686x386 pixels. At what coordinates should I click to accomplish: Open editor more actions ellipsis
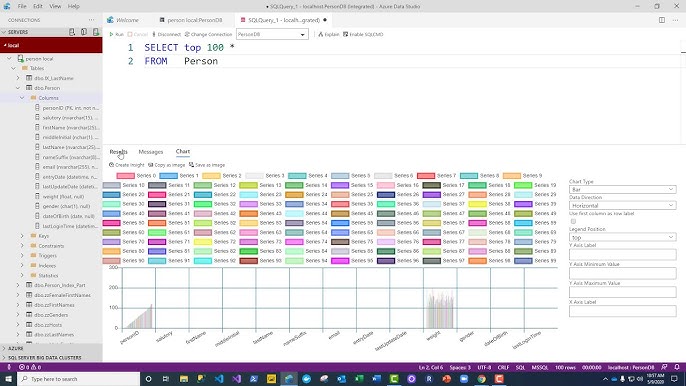pos(676,20)
